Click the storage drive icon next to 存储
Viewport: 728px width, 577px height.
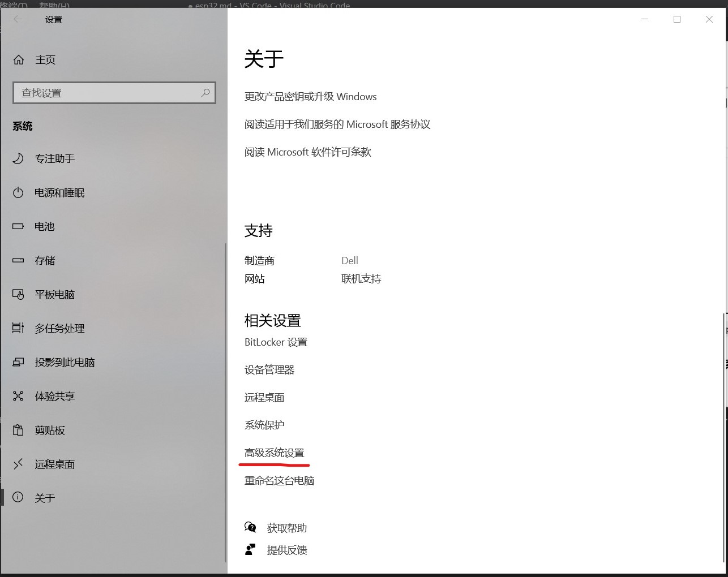[x=18, y=260]
